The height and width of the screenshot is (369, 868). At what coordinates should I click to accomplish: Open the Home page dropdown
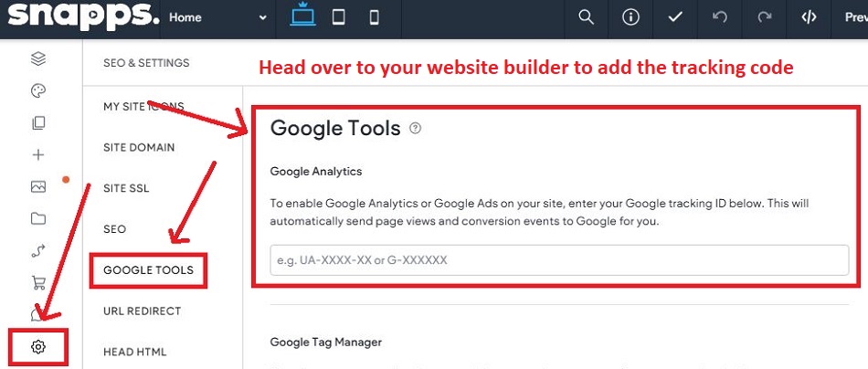(x=218, y=17)
